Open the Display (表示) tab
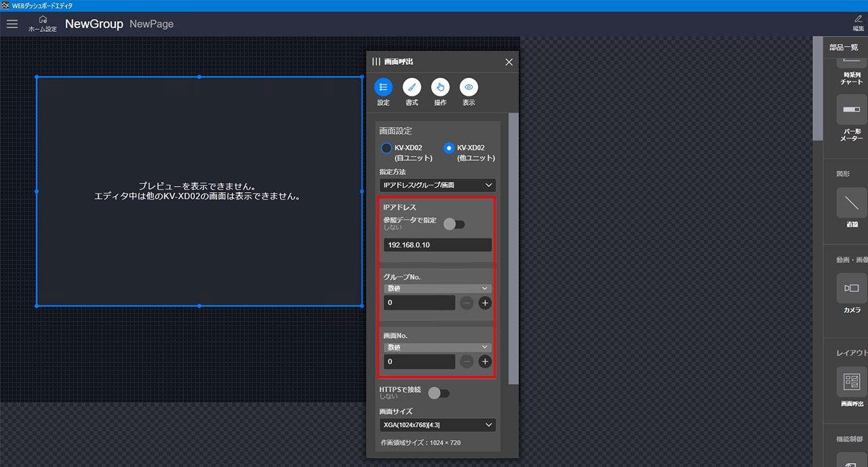The height and width of the screenshot is (467, 868). pyautogui.click(x=469, y=87)
